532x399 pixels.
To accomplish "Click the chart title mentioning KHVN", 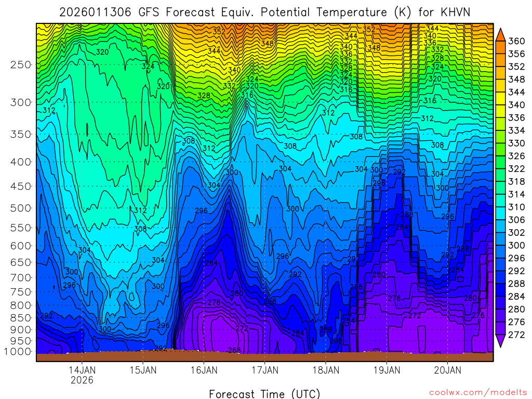I will [x=264, y=12].
